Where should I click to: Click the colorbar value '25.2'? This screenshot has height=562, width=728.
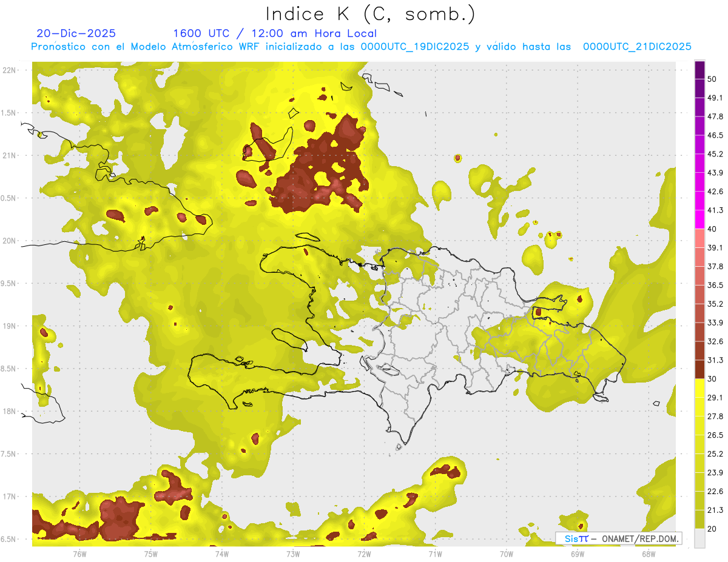coord(715,454)
